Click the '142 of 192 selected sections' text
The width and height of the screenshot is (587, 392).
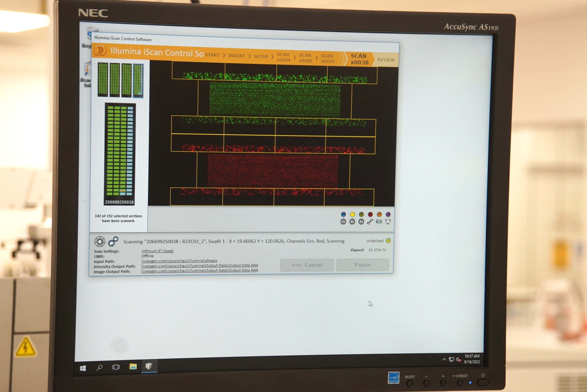pyautogui.click(x=118, y=218)
